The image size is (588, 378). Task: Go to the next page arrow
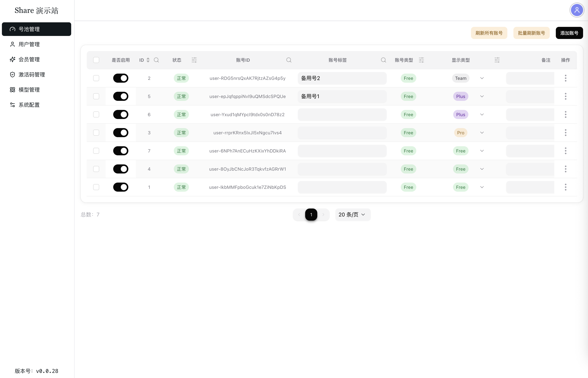[323, 215]
